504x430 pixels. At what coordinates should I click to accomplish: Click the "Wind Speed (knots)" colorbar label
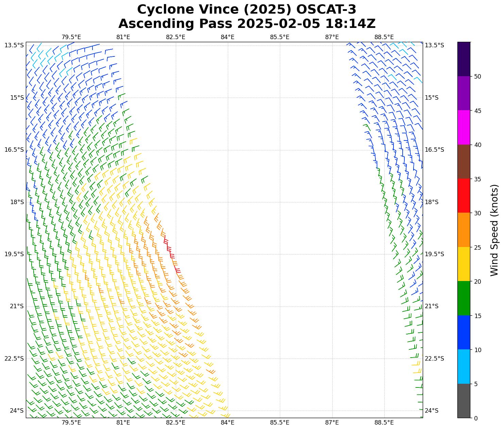tap(494, 230)
